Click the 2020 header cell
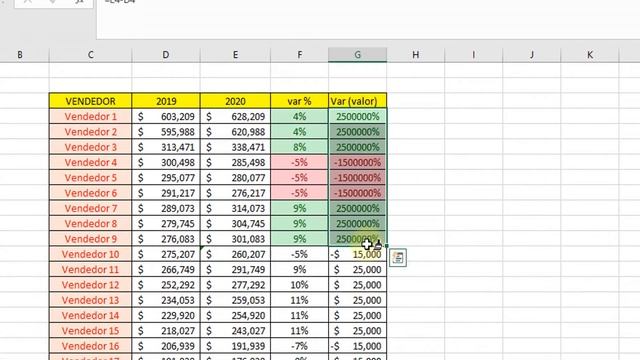640x360 pixels. [x=235, y=101]
